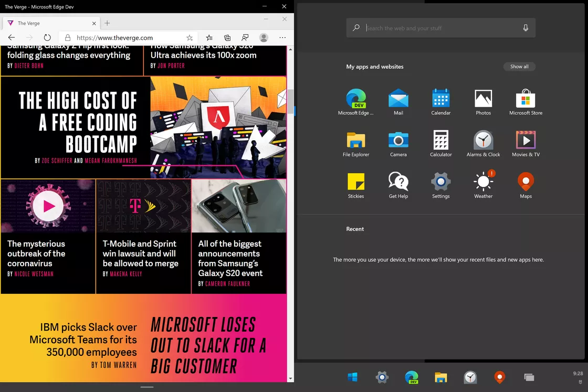Click the Search the web and your stuff field
Screen dimensions: 588x392
pos(440,28)
